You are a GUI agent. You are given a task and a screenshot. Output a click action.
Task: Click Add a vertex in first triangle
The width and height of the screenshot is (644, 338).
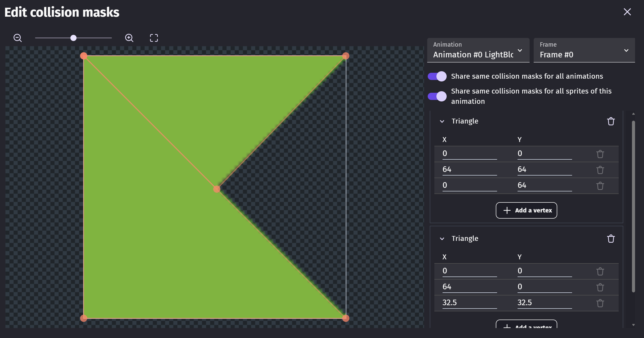point(526,210)
